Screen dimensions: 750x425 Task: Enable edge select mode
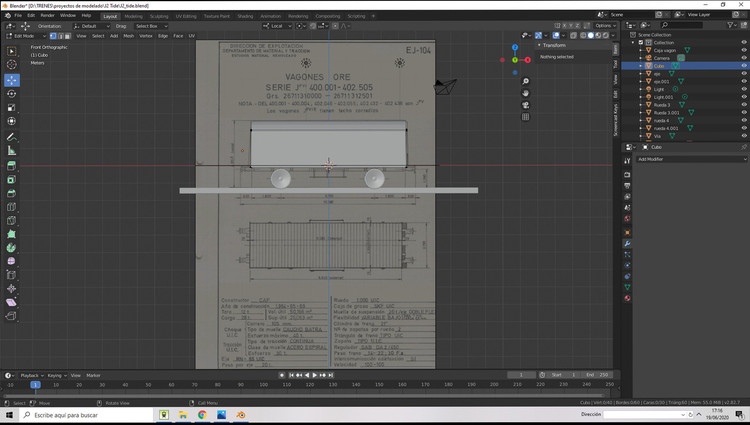pyautogui.click(x=60, y=36)
